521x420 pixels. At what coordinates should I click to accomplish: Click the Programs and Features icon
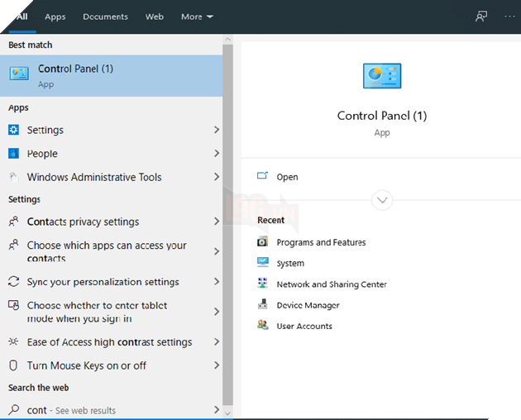(x=263, y=242)
